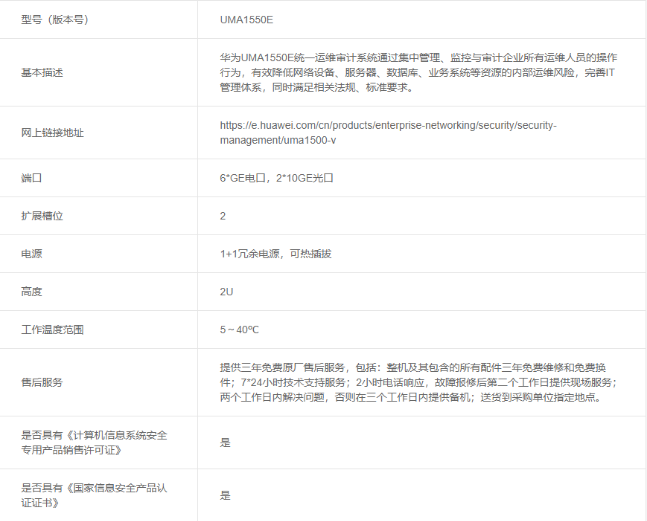Click the '网上链接地址' row label

[52, 133]
